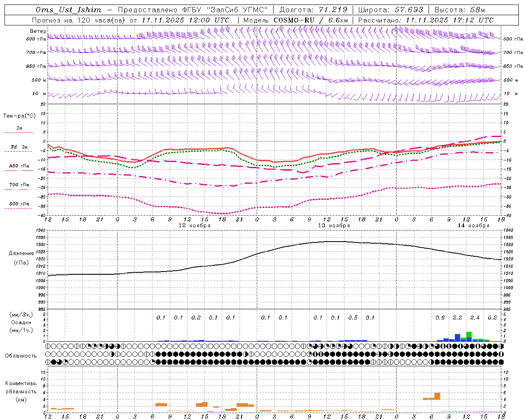This screenshot has height=420, width=525.
Task: Click 'Рассчитано: 11.11.2025 17:12 UTC' timestamp
Action: coord(426,20)
